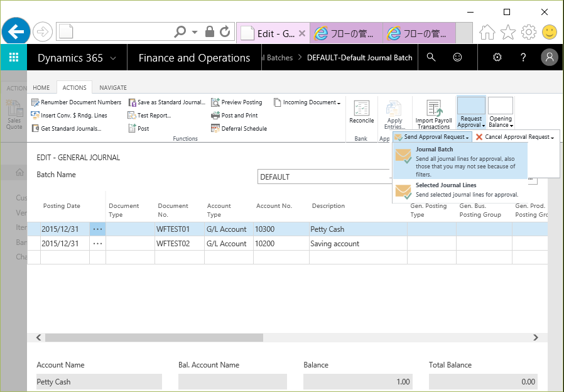
Task: Click Renumber Document Numbers
Action: pyautogui.click(x=76, y=102)
